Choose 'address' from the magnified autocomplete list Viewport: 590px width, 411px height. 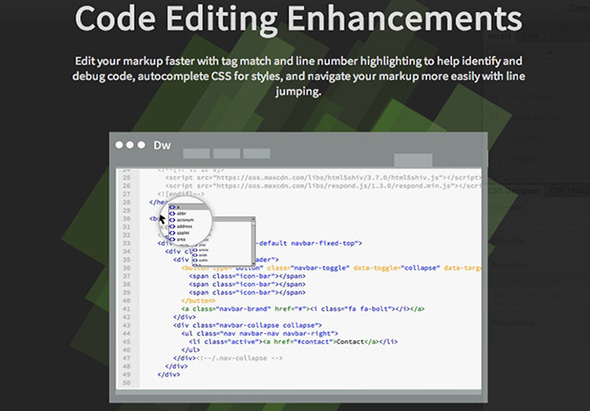(x=184, y=226)
